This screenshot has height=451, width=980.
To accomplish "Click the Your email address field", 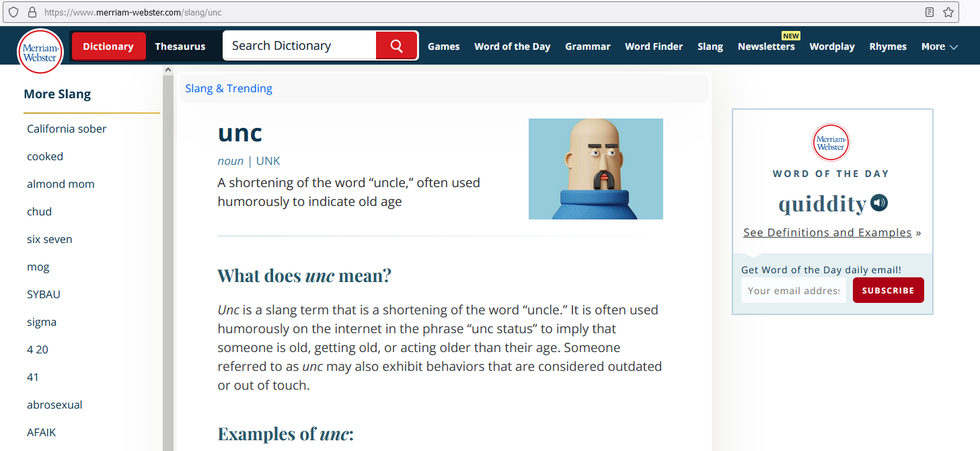I will [x=794, y=290].
